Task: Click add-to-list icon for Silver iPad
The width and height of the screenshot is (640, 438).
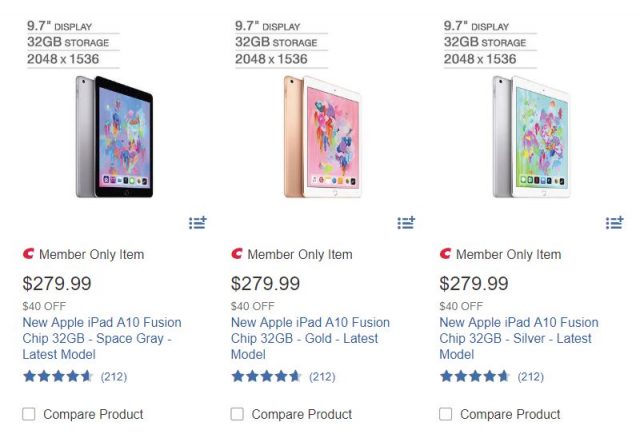Action: click(614, 222)
